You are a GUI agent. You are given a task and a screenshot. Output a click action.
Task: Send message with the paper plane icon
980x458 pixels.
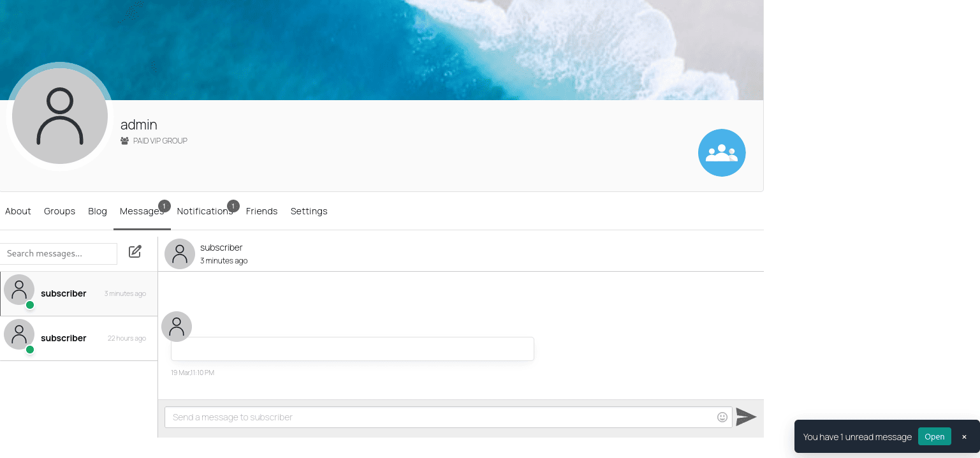pyautogui.click(x=746, y=417)
